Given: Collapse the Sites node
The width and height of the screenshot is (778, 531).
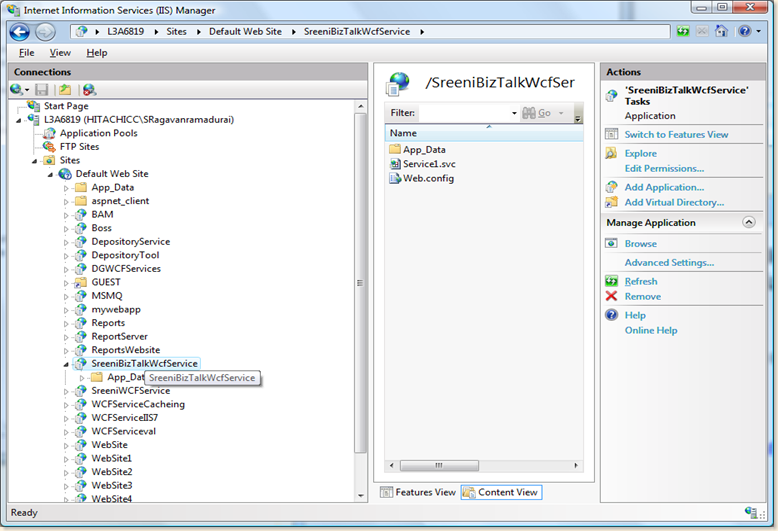Looking at the screenshot, I should (35, 161).
